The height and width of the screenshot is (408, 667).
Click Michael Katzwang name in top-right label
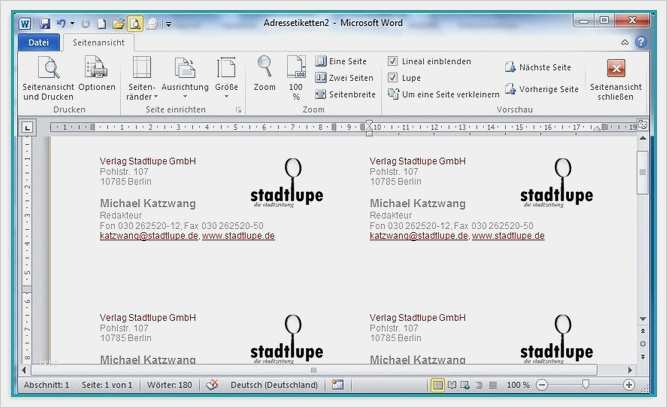pos(417,203)
